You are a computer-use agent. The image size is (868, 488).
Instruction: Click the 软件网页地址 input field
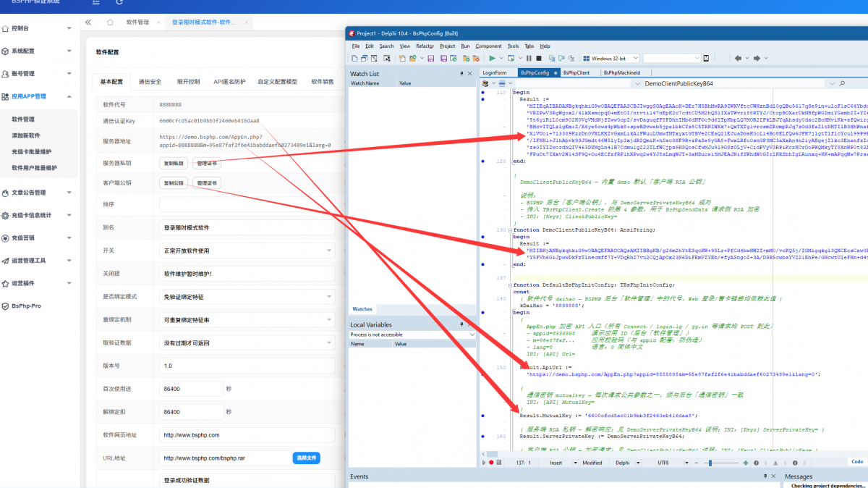coord(247,435)
